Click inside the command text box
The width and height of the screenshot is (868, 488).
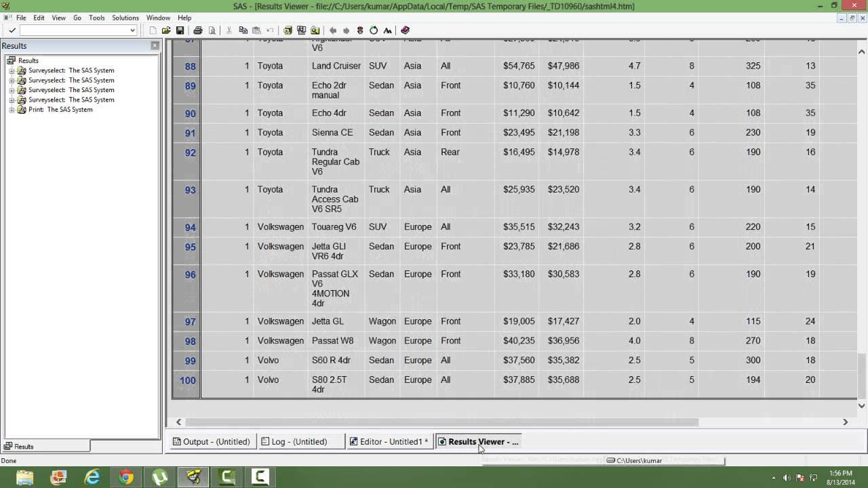tap(74, 30)
